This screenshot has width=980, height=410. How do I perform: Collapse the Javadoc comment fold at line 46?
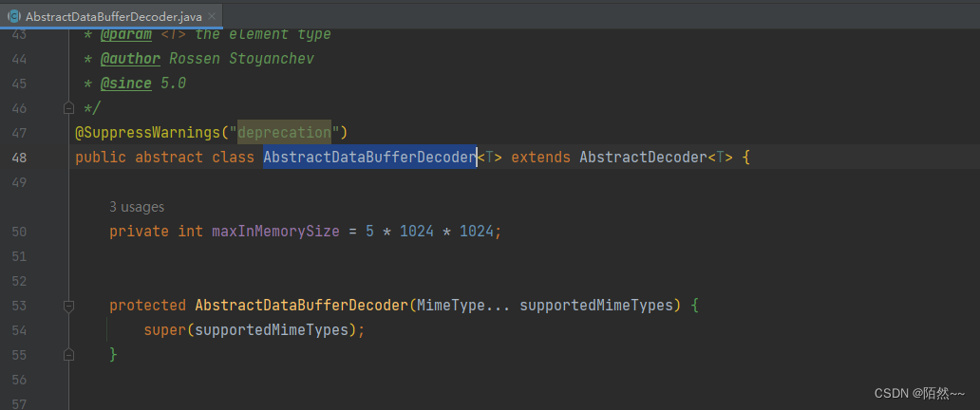tap(68, 108)
